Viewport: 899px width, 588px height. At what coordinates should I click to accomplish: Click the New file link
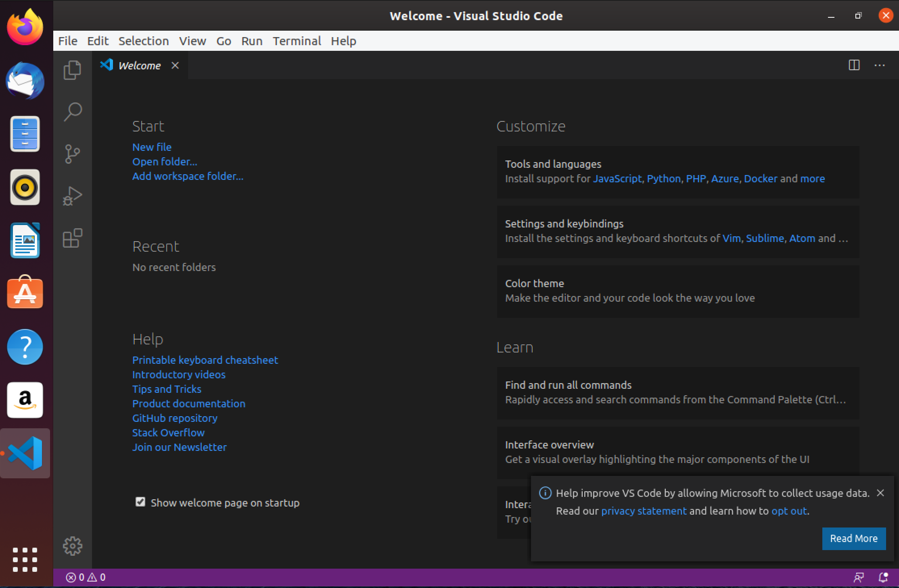click(152, 147)
